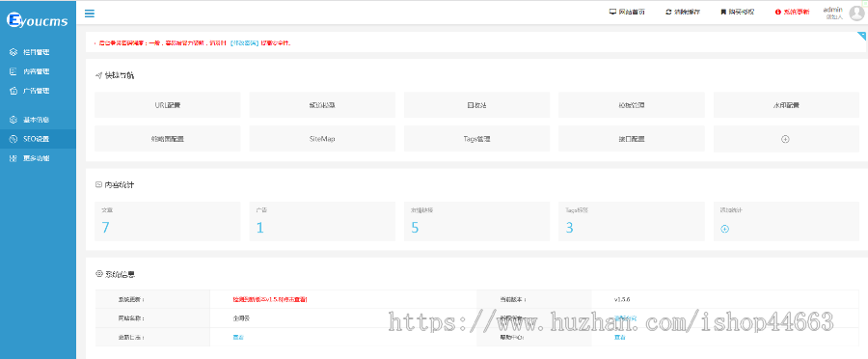The height and width of the screenshot is (359, 868).
Task: Click the monitor icon for 网站首页
Action: coord(612,12)
